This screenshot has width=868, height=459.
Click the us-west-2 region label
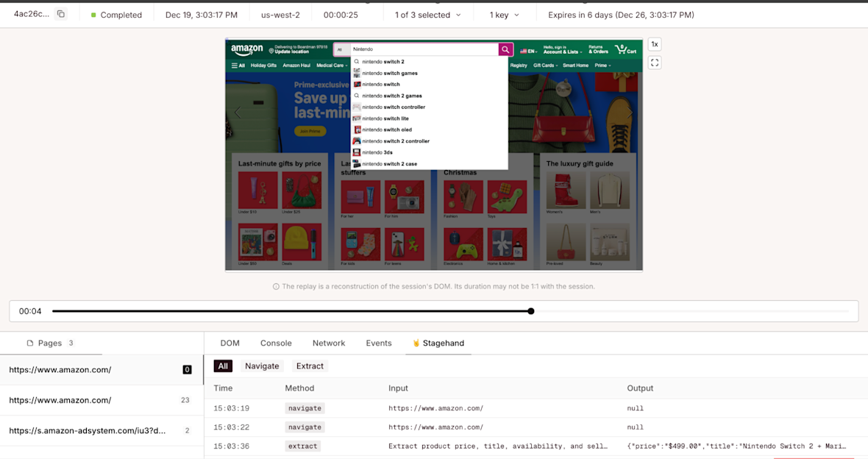[280, 15]
